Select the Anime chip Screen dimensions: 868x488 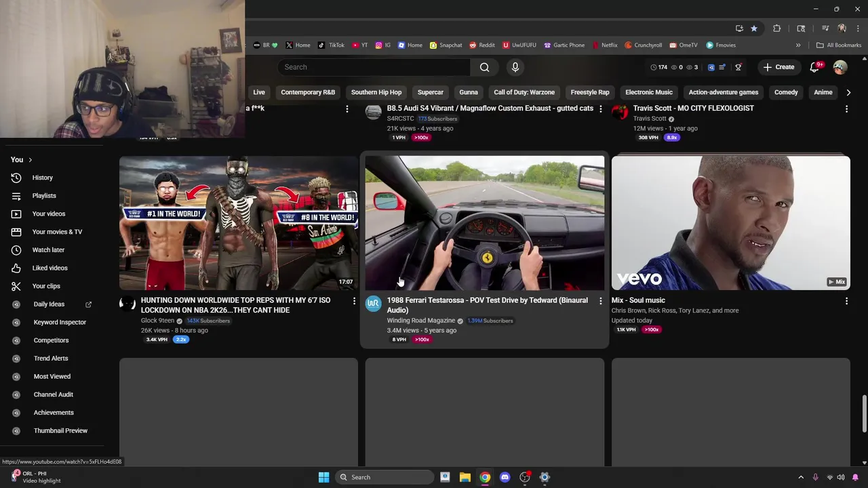(x=823, y=92)
